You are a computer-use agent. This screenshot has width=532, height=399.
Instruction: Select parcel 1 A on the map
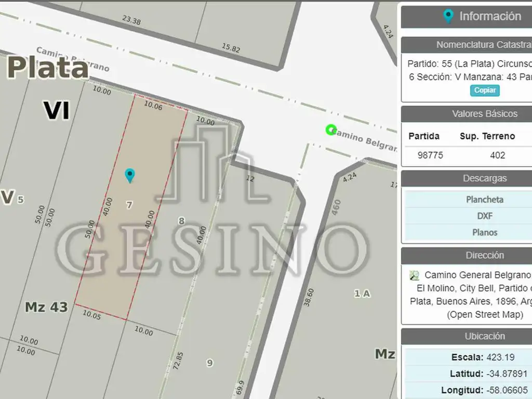[x=362, y=294]
